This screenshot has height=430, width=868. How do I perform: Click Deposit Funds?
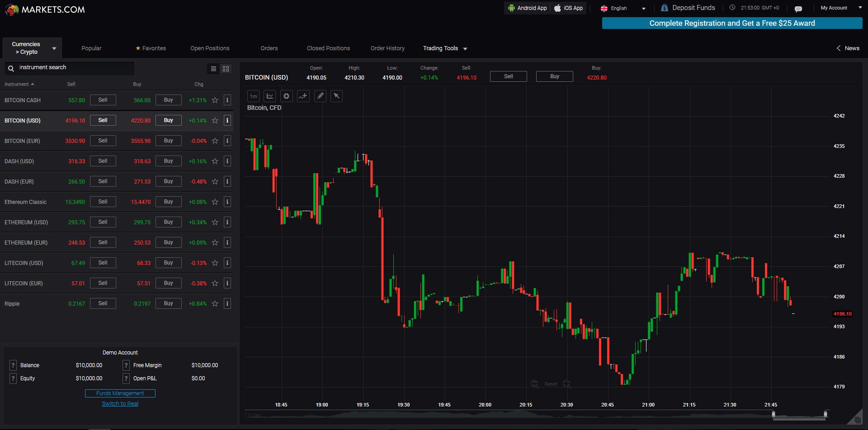coord(689,8)
